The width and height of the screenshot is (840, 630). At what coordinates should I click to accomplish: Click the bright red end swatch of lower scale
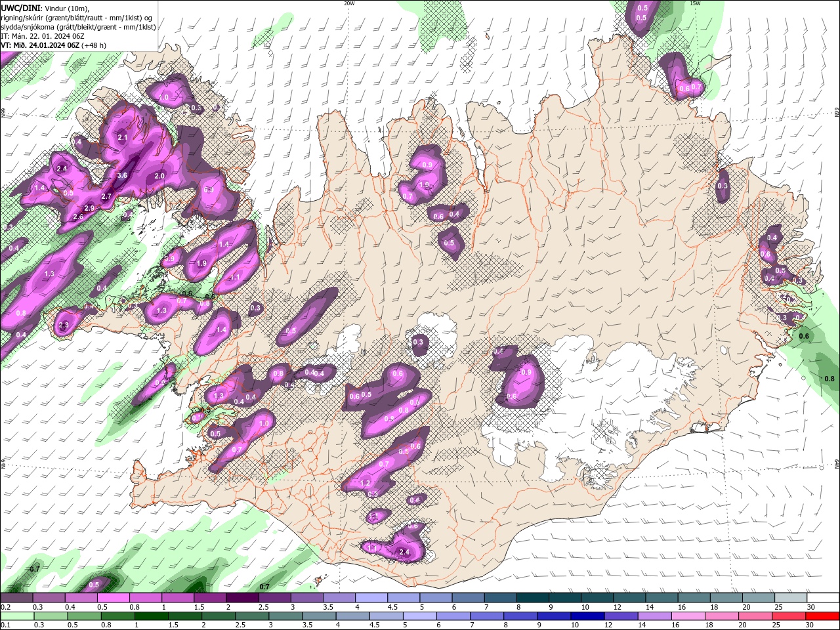823,616
